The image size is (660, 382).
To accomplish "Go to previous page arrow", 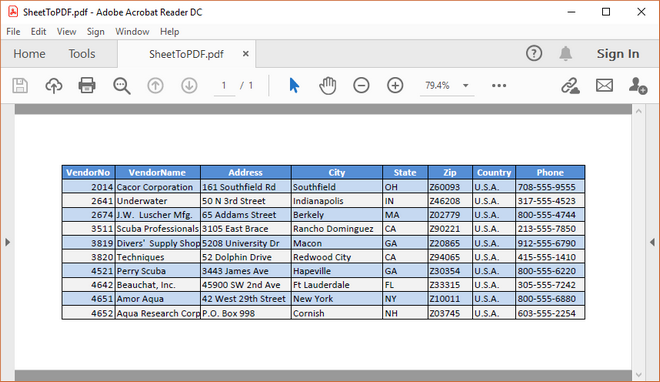I will 155,85.
